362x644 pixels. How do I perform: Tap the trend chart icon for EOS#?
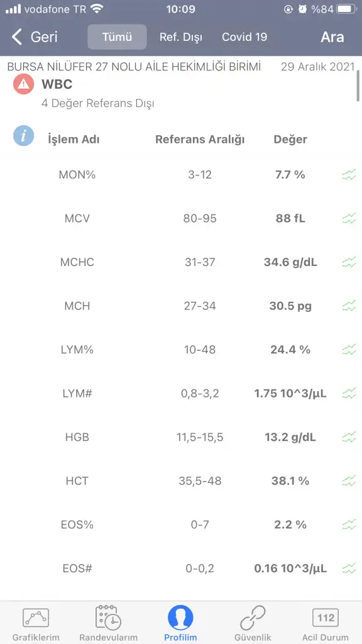pyautogui.click(x=349, y=569)
